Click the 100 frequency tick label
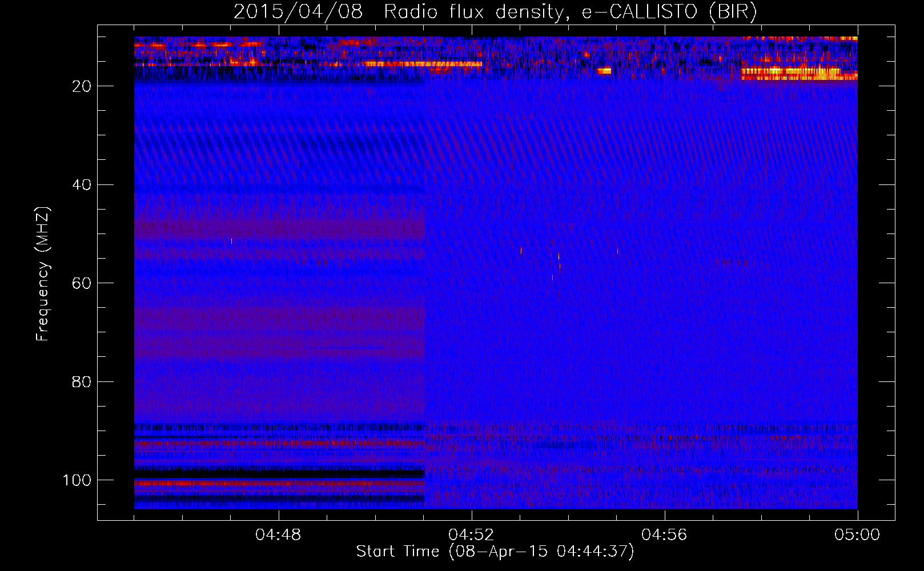This screenshot has width=924, height=571. [77, 480]
